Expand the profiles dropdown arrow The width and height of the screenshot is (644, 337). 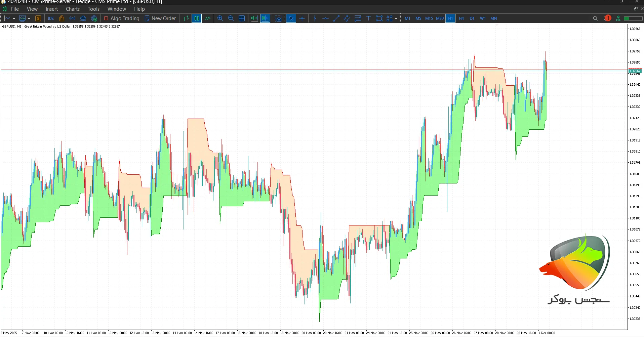pos(29,19)
